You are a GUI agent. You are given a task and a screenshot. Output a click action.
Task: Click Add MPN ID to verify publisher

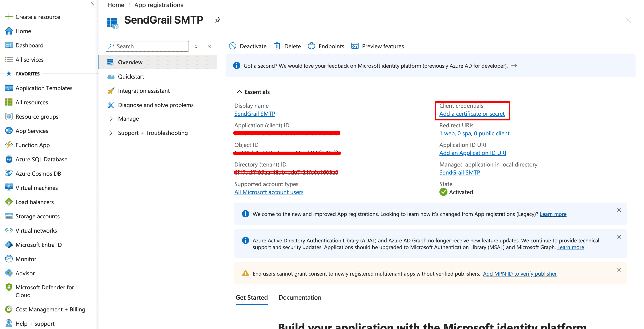coord(520,274)
